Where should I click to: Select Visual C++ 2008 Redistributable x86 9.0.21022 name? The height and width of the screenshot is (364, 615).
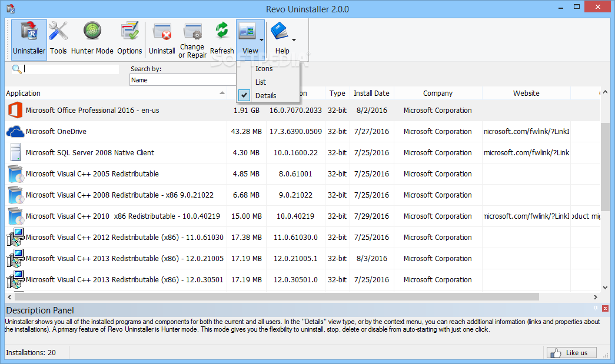119,195
